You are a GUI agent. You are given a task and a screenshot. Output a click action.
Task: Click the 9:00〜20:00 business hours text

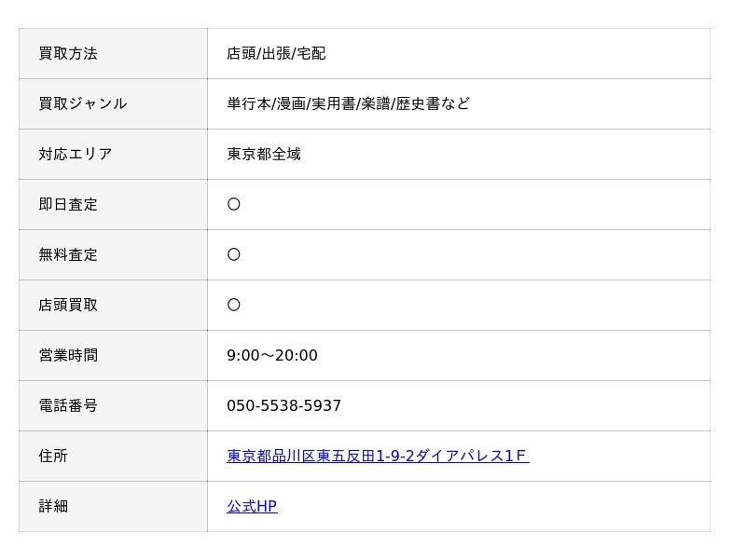point(272,355)
